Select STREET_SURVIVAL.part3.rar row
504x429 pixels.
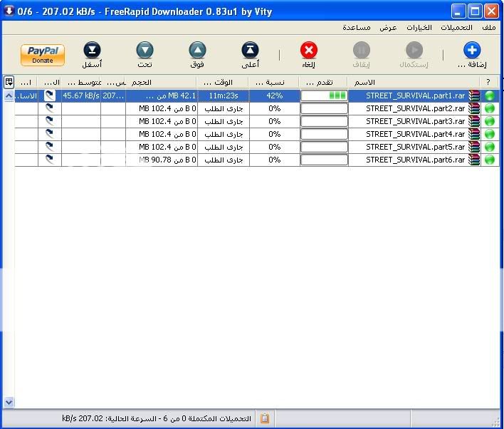click(257, 121)
